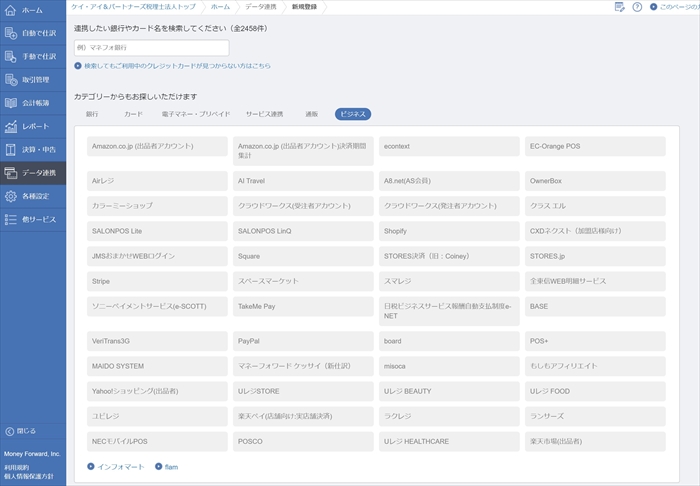Click the 決算・申告 icon in sidebar
This screenshot has height=486, width=700.
11,150
